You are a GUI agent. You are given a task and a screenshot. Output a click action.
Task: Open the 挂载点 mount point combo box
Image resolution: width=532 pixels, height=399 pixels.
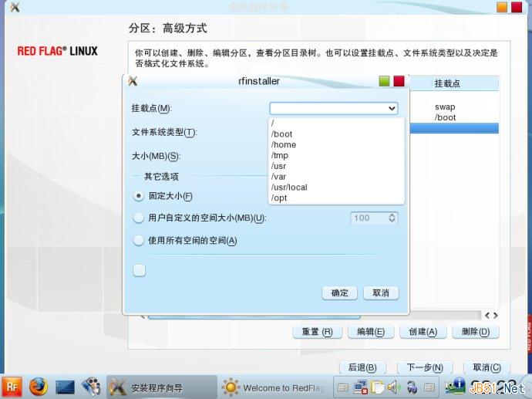[334, 108]
